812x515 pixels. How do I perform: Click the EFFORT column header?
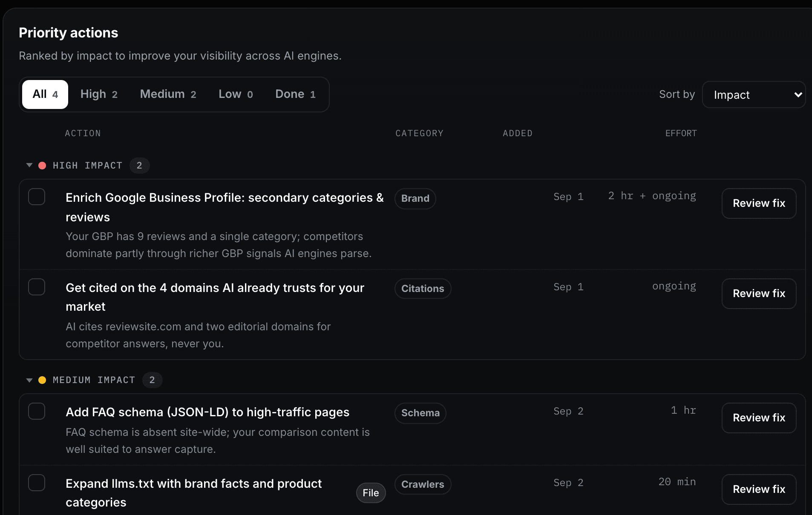pyautogui.click(x=681, y=133)
